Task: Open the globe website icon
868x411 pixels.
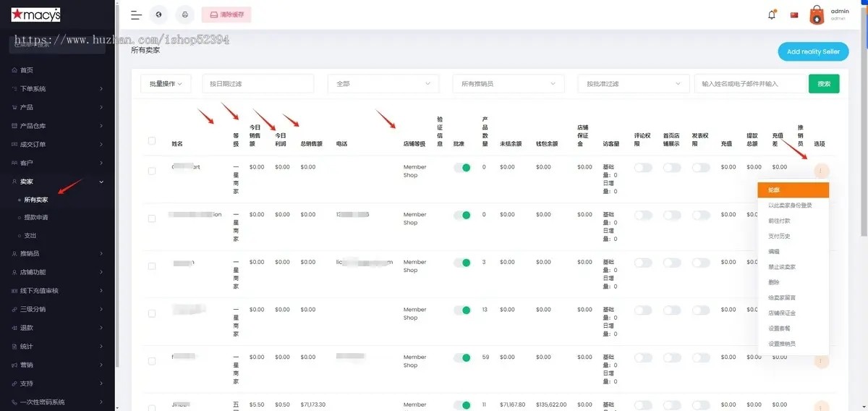Action: (158, 14)
